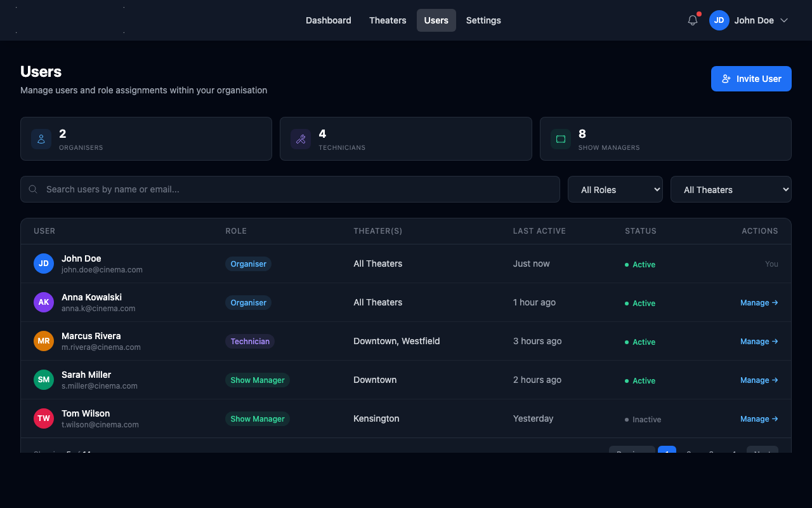The image size is (812, 508).
Task: Open the All Theaters filter dropdown
Action: (x=731, y=189)
